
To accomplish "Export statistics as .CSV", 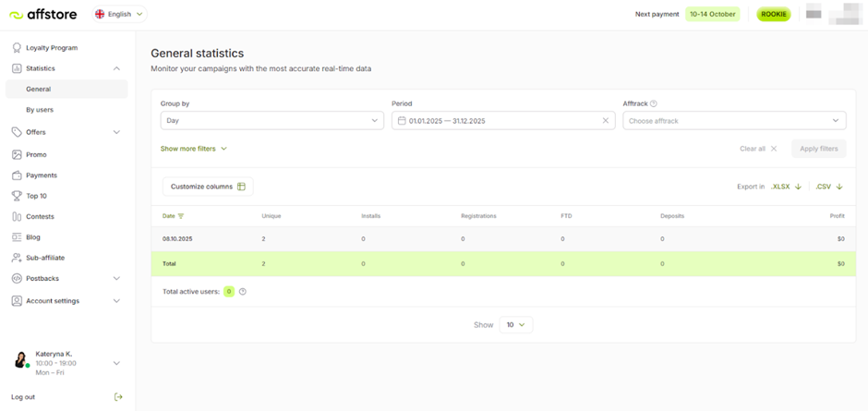I will (828, 187).
